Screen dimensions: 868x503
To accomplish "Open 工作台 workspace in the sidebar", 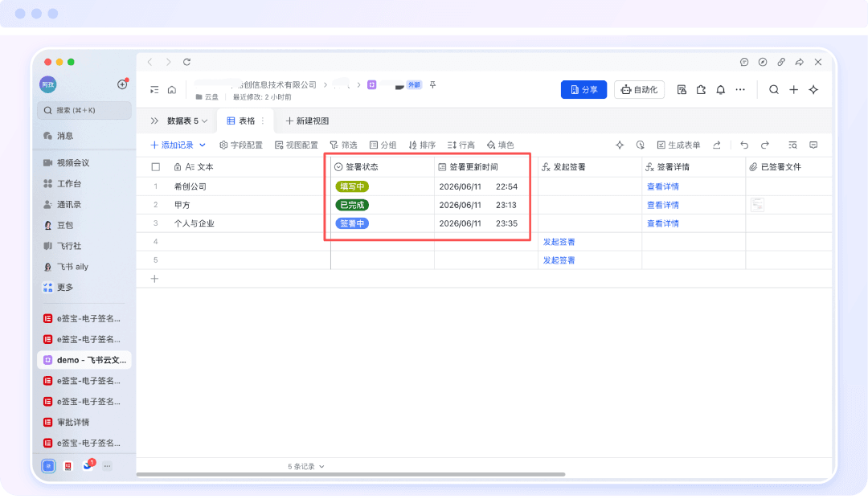I will pos(84,184).
